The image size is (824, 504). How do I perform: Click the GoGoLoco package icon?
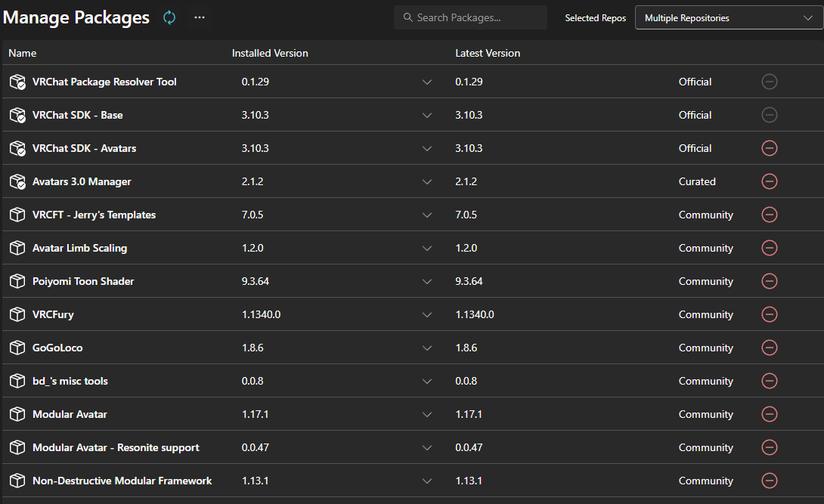click(17, 348)
